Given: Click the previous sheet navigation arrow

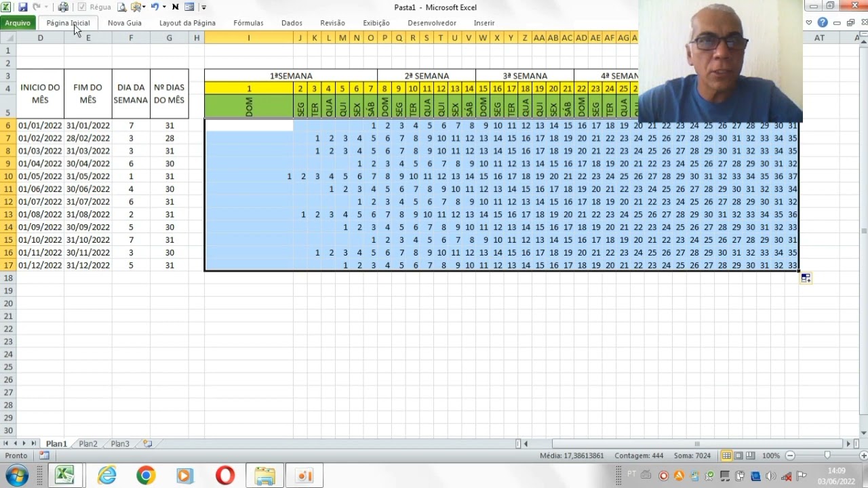Looking at the screenshot, I should coord(15,443).
